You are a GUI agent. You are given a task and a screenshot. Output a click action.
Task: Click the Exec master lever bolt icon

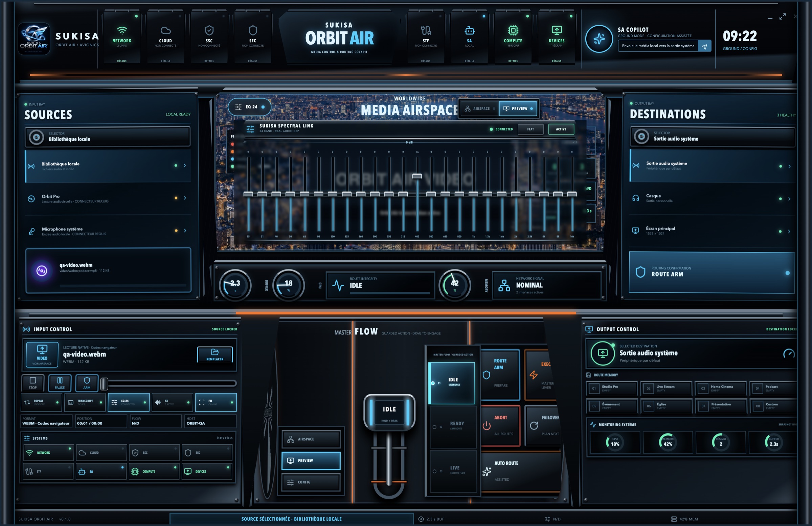534,375
